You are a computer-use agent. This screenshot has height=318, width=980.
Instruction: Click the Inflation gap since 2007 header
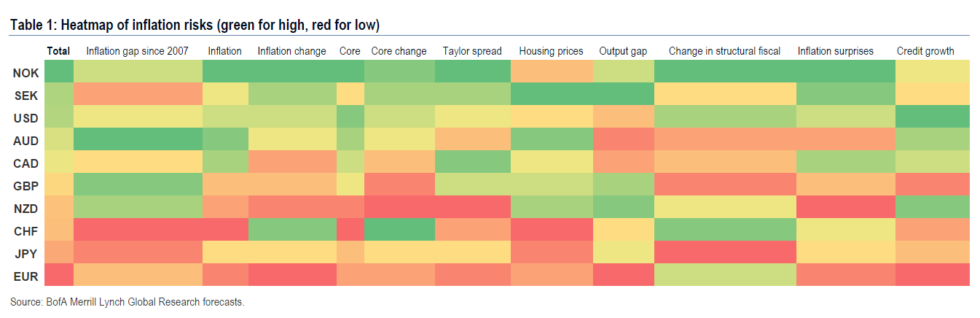pyautogui.click(x=137, y=51)
